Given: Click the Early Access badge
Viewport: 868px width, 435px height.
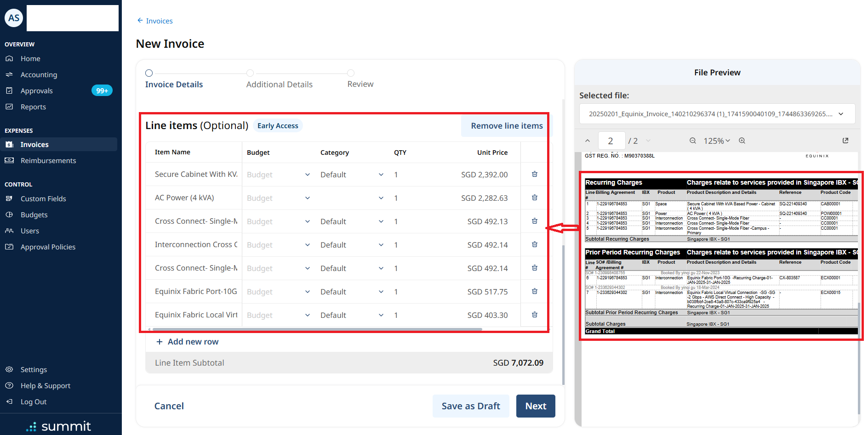Looking at the screenshot, I should tap(278, 126).
